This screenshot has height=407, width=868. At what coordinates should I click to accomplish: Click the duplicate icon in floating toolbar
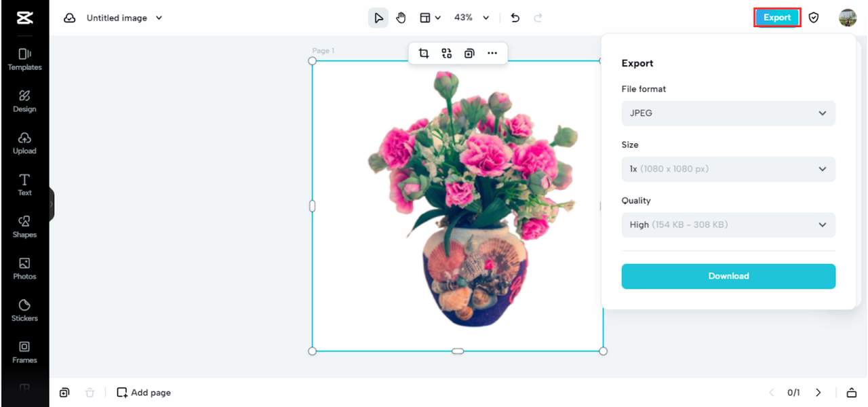(x=469, y=54)
